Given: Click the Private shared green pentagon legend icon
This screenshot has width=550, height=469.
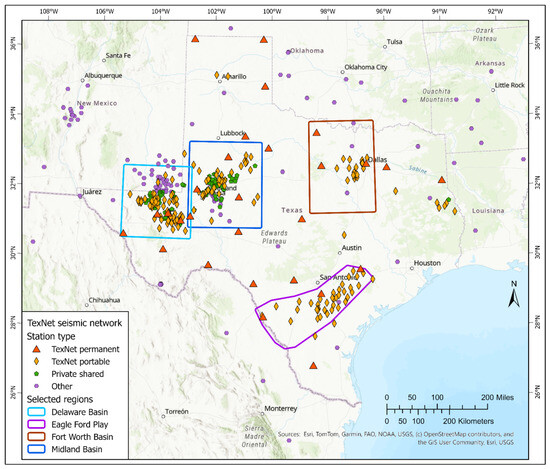Looking at the screenshot, I should click(36, 374).
